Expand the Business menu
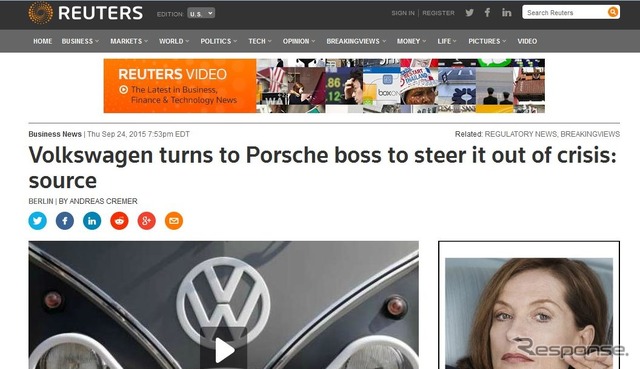640x369 pixels. click(80, 41)
